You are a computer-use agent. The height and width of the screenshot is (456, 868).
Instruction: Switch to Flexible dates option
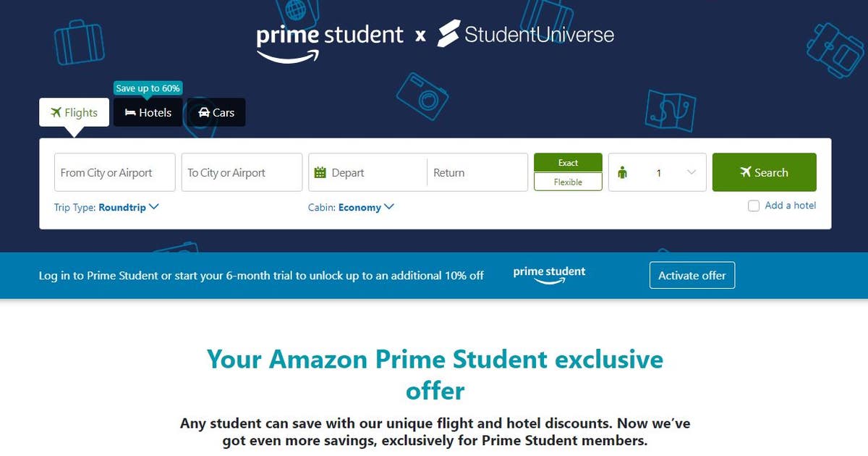tap(568, 182)
